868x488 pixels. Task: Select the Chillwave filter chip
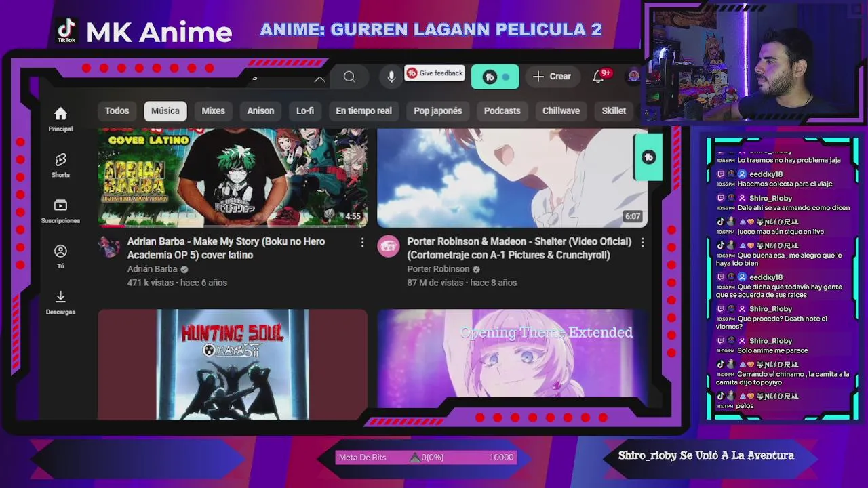click(x=561, y=111)
